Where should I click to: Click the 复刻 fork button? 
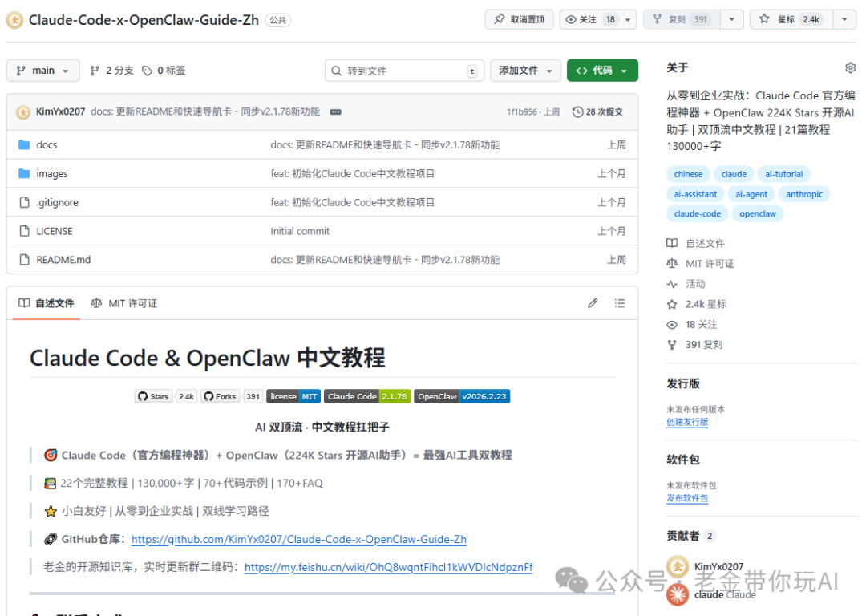(681, 19)
